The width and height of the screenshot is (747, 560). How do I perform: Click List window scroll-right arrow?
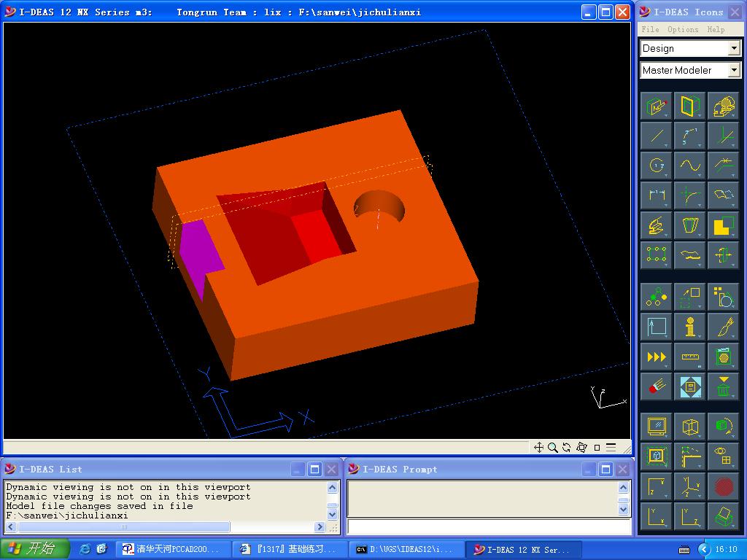point(320,526)
